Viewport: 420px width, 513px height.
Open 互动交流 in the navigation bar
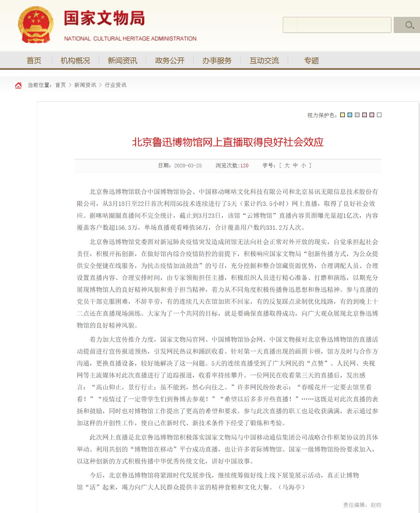coord(264,61)
